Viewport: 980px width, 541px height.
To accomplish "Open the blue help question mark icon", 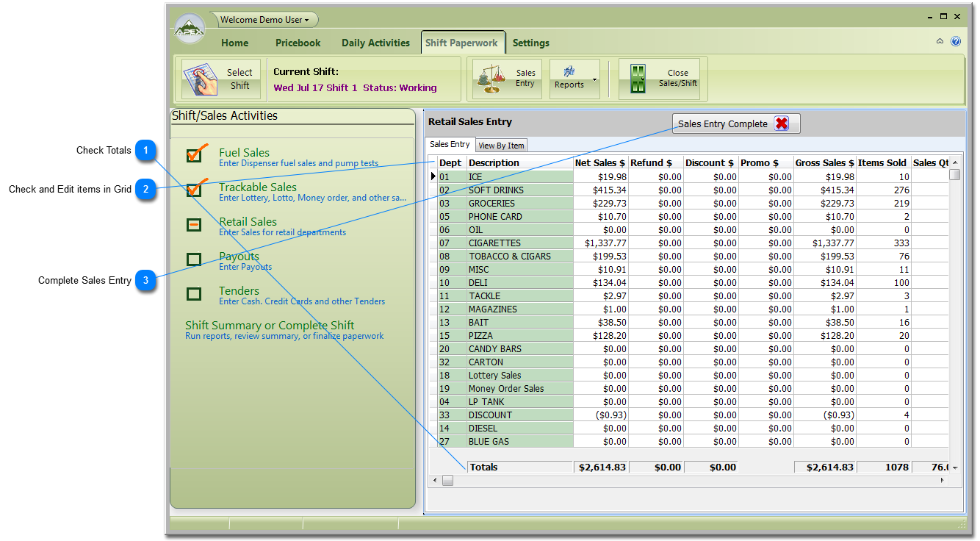I will 956,42.
